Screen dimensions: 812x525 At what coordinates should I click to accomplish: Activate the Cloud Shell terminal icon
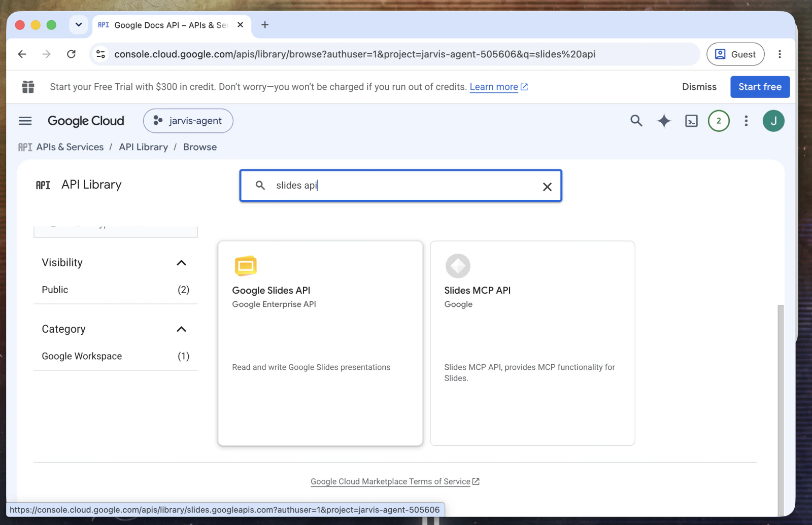pos(691,121)
